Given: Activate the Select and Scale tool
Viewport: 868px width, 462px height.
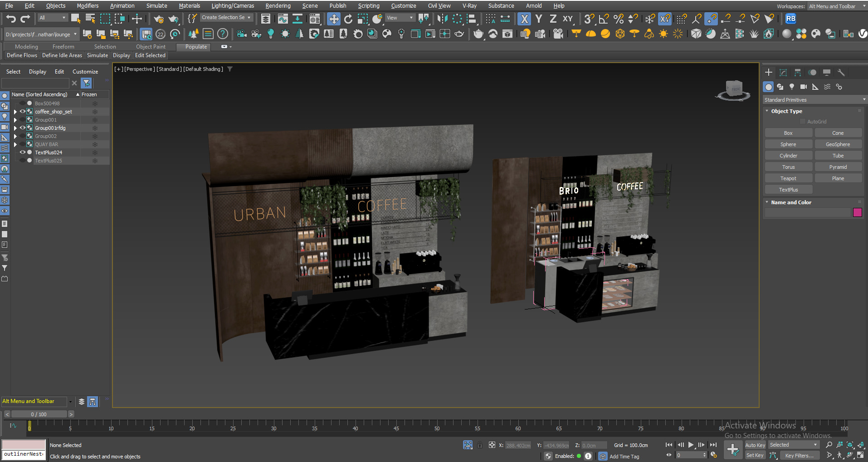Looking at the screenshot, I should (x=363, y=19).
